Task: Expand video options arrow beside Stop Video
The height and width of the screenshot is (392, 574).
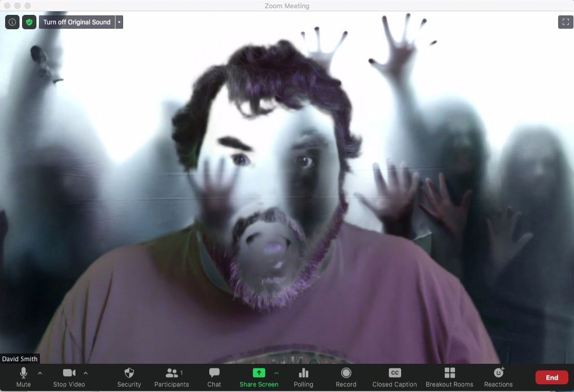Action: [86, 373]
